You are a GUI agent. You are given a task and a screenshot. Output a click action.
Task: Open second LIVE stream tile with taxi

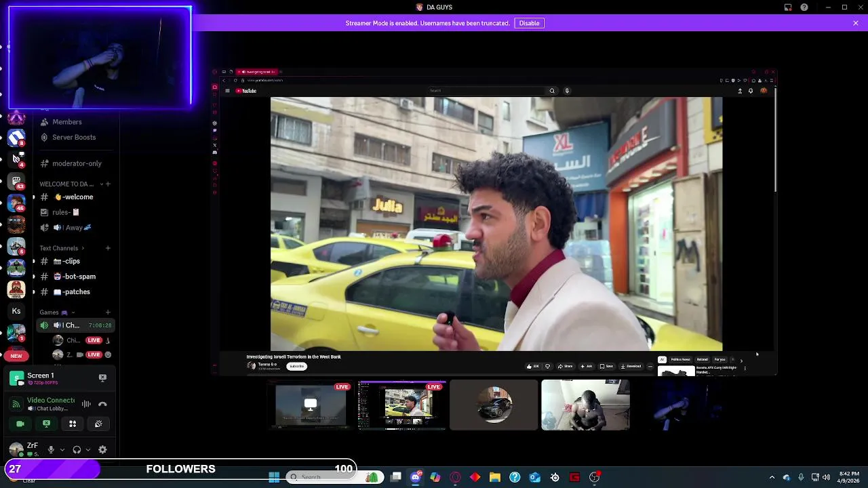402,405
